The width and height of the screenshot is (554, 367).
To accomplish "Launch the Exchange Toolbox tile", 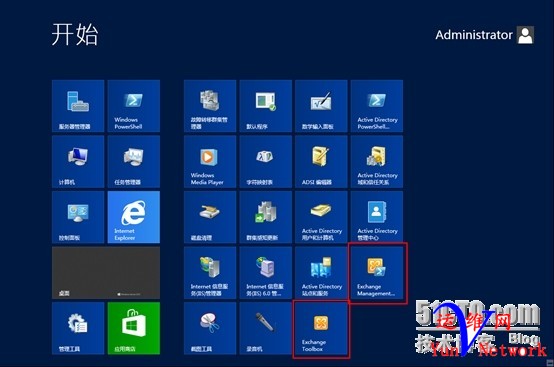I will [321, 328].
